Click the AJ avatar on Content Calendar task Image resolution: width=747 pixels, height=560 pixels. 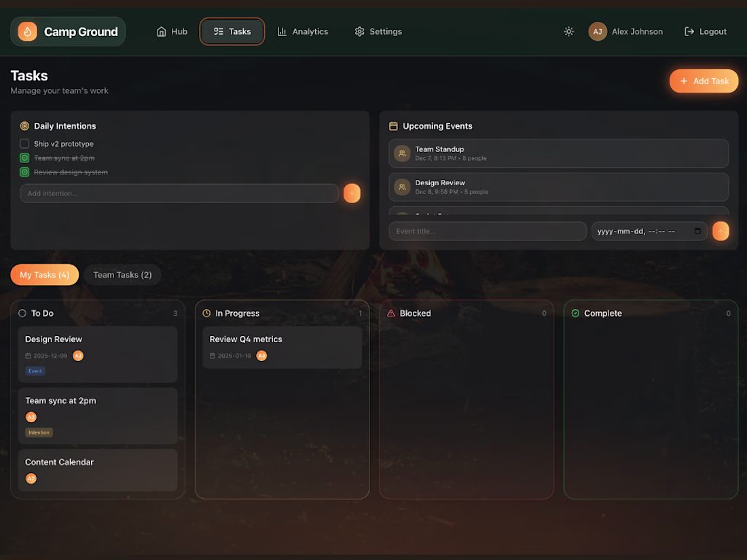pos(31,479)
